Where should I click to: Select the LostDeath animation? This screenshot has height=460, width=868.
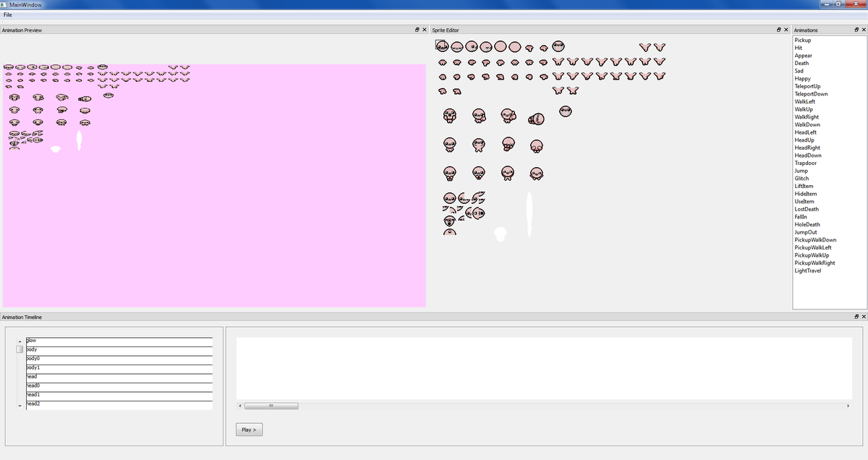pyautogui.click(x=829, y=209)
